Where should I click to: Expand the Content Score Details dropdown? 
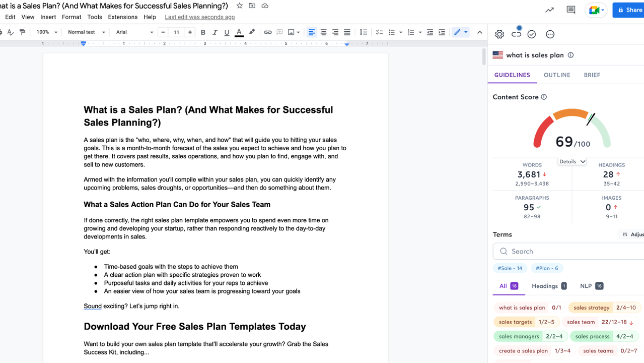[573, 161]
